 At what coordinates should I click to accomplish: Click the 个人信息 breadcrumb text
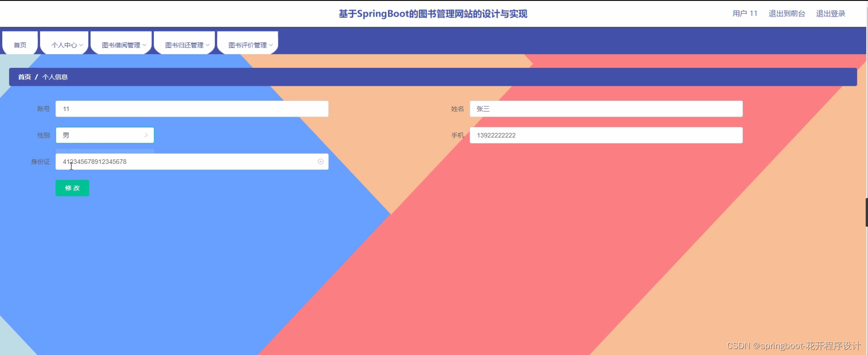tap(55, 77)
